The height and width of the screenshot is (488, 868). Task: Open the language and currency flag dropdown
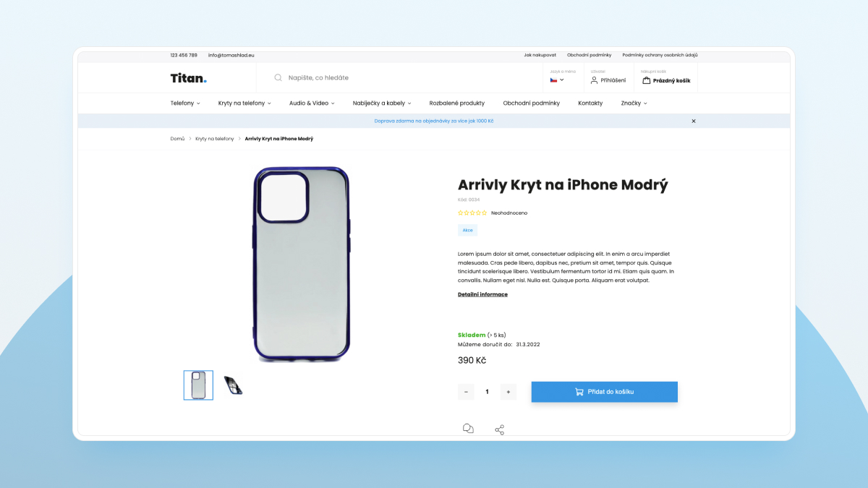click(x=557, y=80)
